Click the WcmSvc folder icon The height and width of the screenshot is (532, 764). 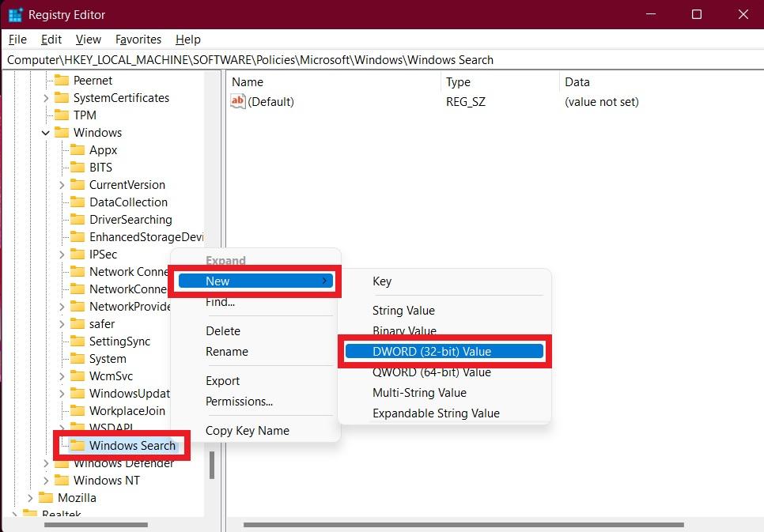[78, 375]
